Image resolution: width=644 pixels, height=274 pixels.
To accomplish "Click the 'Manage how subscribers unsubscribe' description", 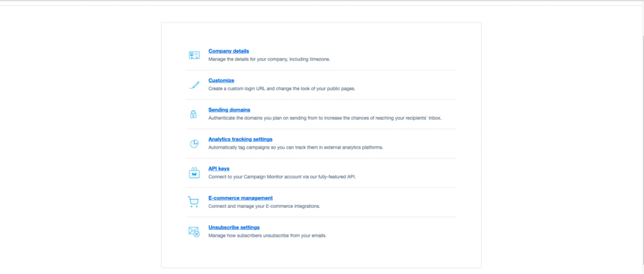I will pos(267,236).
